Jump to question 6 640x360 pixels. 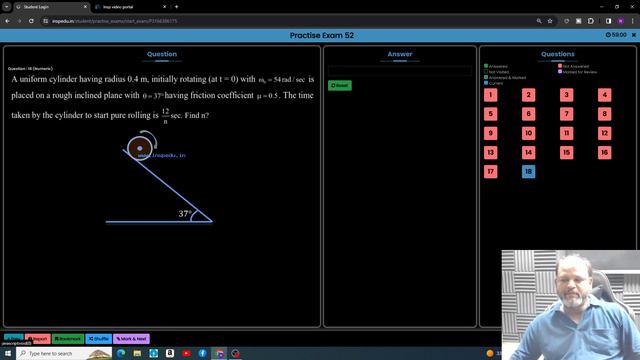click(x=529, y=114)
